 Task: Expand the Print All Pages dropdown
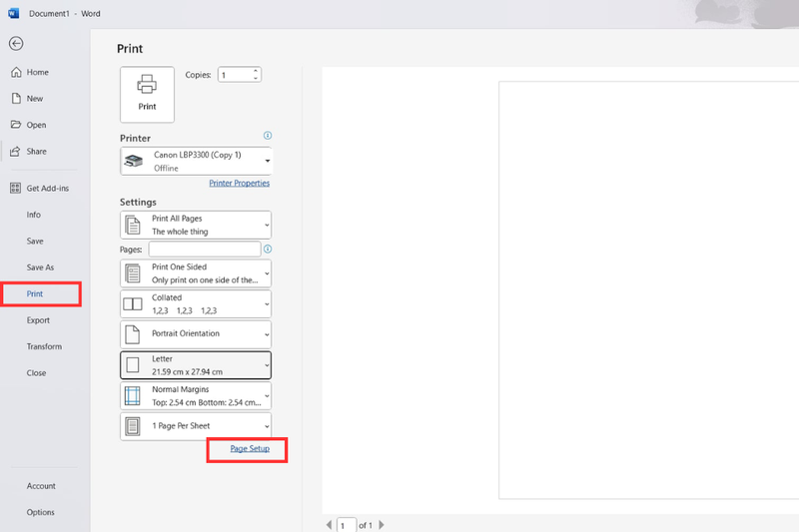(x=196, y=225)
